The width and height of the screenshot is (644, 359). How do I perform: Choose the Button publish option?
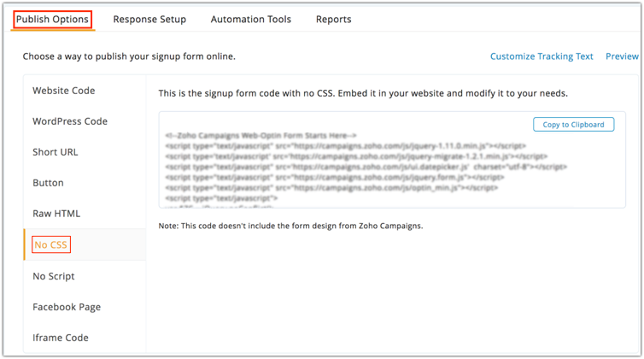(x=48, y=183)
